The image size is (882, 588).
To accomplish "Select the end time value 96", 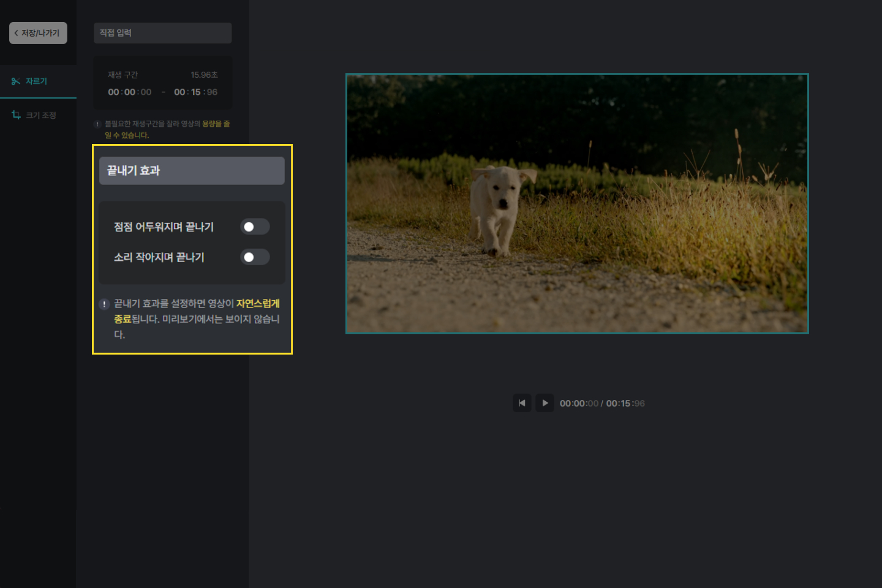I will tap(212, 92).
